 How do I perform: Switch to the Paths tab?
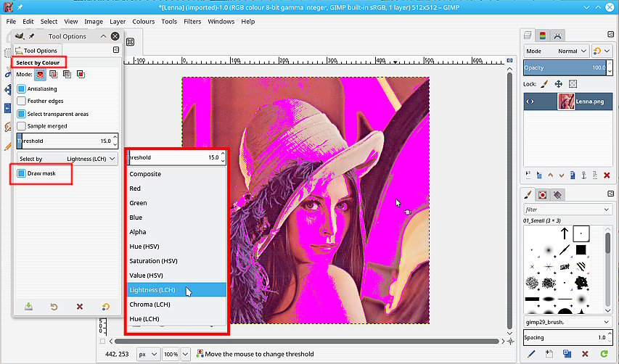(557, 36)
